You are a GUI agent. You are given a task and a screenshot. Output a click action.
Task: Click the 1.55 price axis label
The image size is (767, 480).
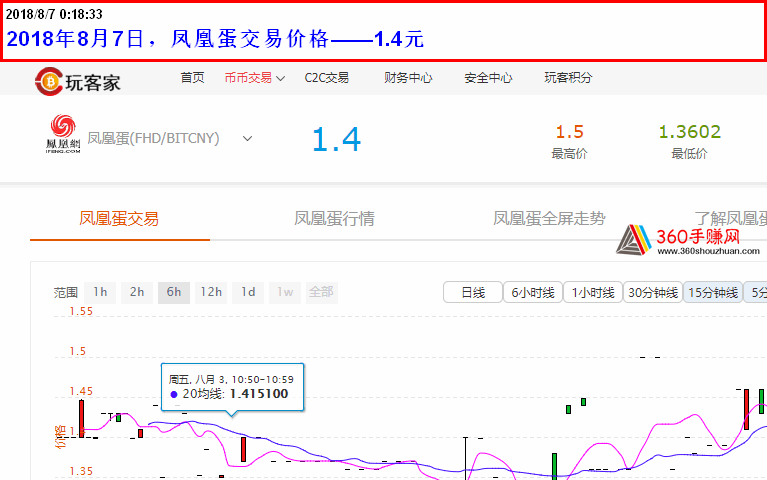click(x=81, y=311)
